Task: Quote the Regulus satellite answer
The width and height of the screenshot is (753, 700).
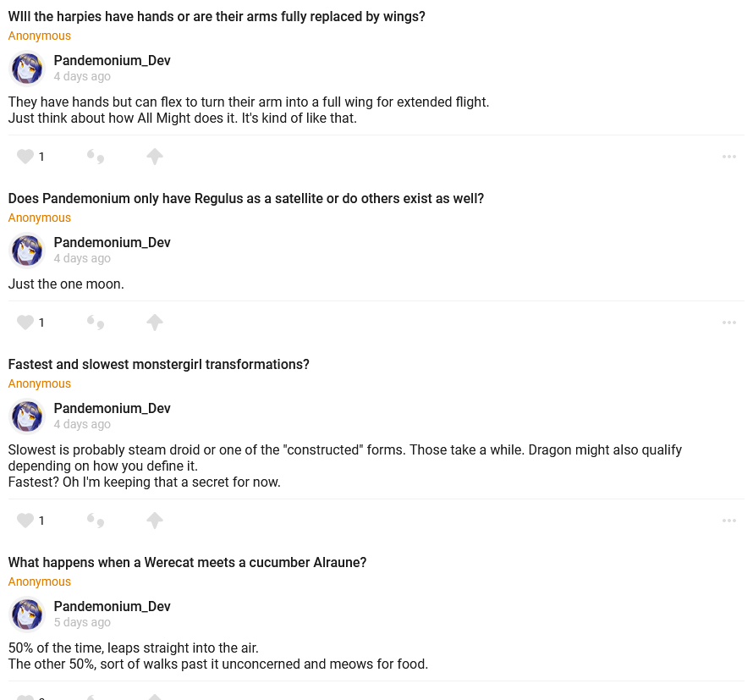Action: pos(96,322)
